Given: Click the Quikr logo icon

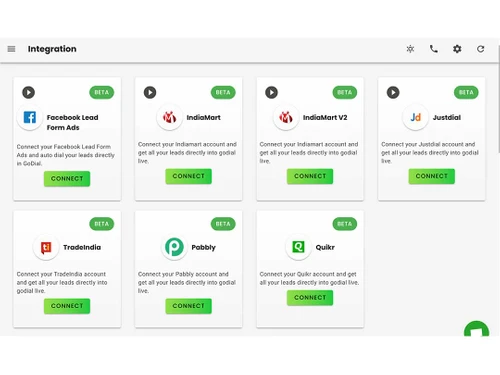Looking at the screenshot, I should (298, 247).
